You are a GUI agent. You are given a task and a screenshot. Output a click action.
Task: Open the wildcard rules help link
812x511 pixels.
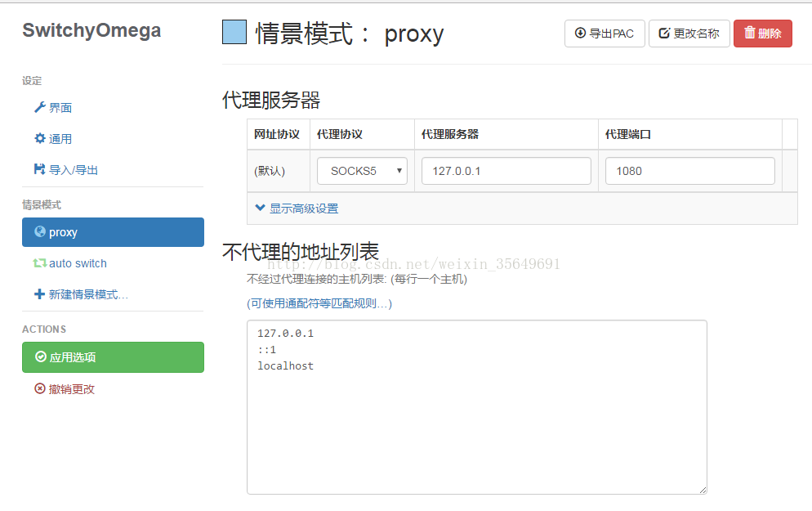click(x=319, y=303)
